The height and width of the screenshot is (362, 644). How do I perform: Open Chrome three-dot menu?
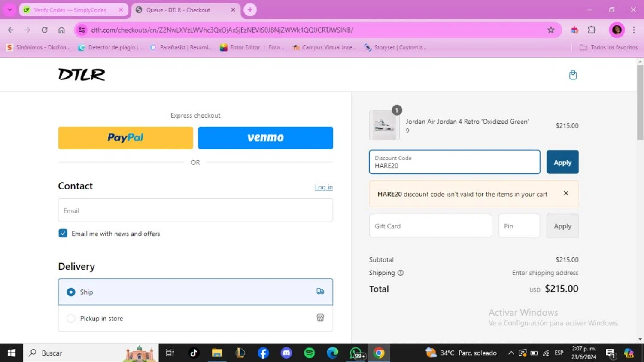634,30
